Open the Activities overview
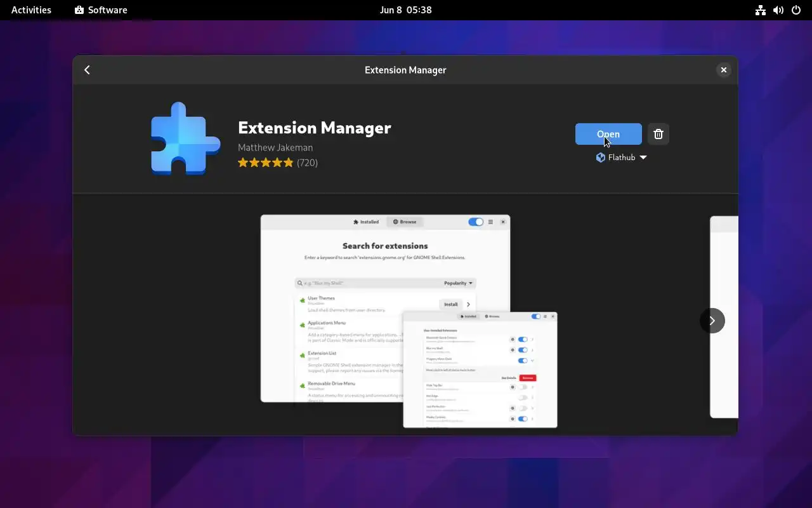812x508 pixels. [31, 10]
